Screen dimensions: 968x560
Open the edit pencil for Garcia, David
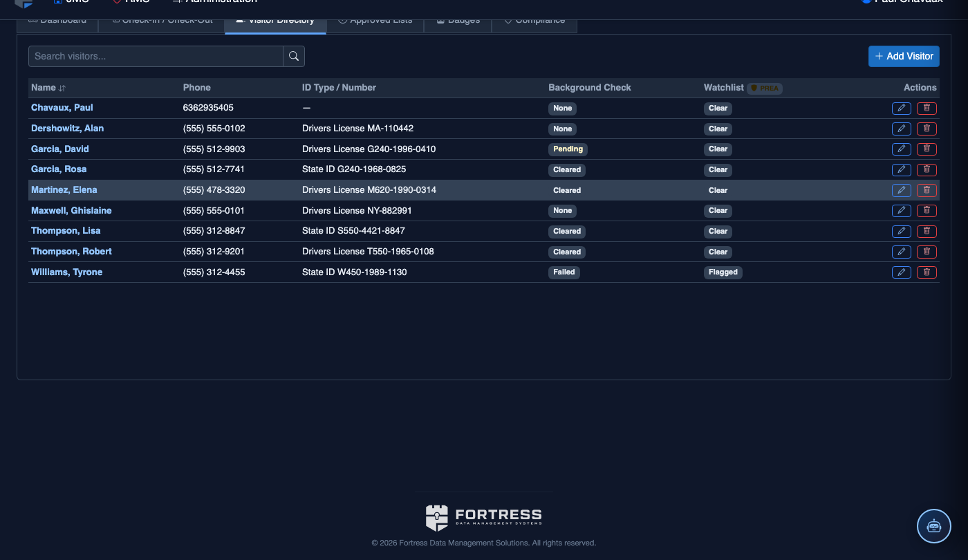(x=901, y=149)
